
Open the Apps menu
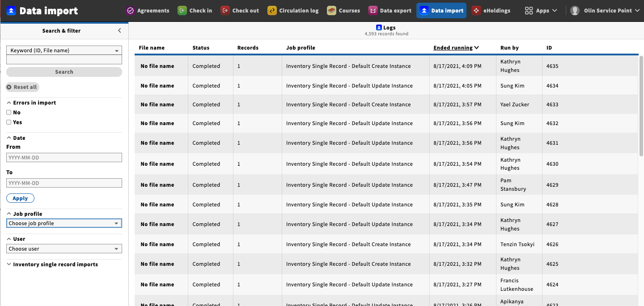pyautogui.click(x=541, y=10)
